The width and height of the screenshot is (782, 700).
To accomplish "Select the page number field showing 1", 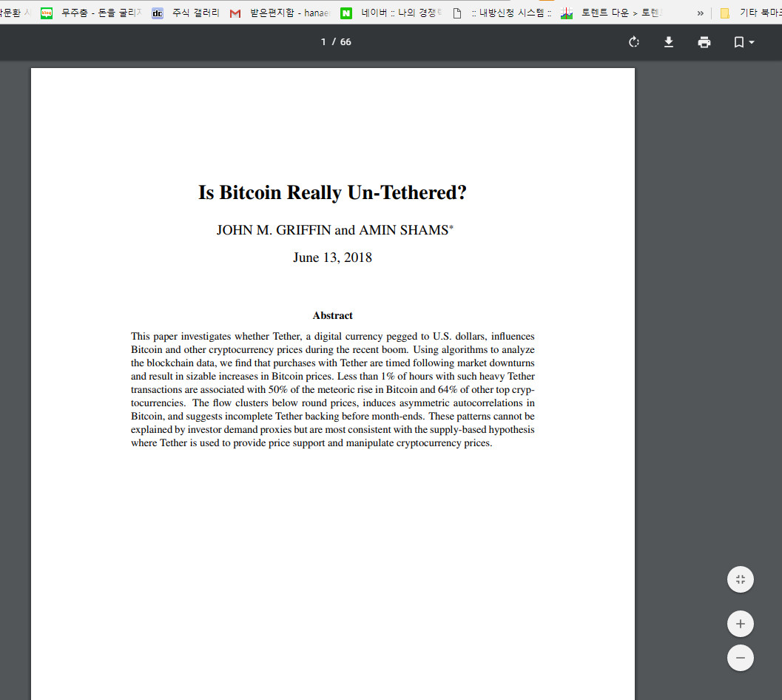I will (323, 42).
